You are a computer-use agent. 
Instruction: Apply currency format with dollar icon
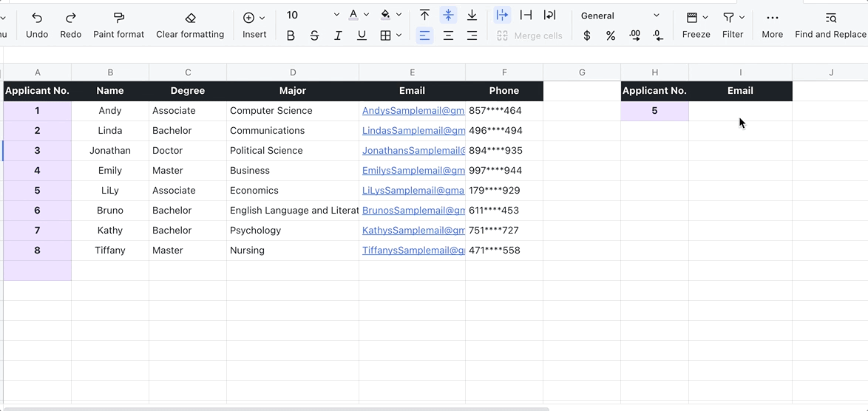click(587, 35)
